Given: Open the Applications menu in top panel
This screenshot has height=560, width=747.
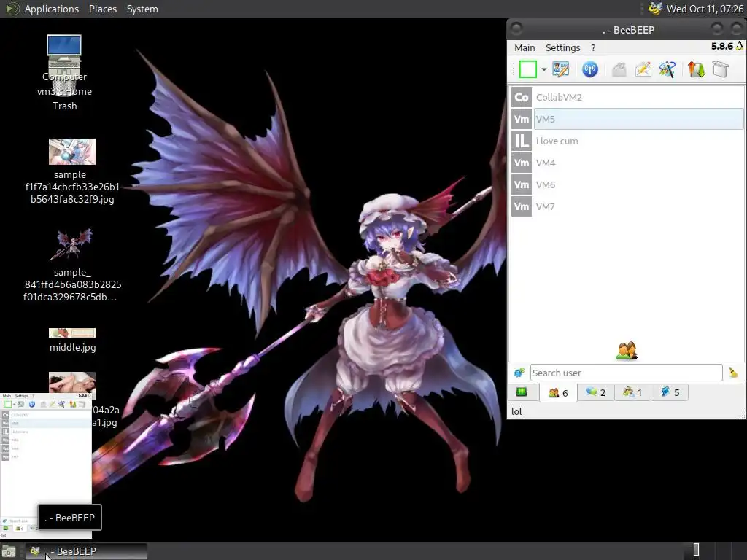Looking at the screenshot, I should click(52, 9).
